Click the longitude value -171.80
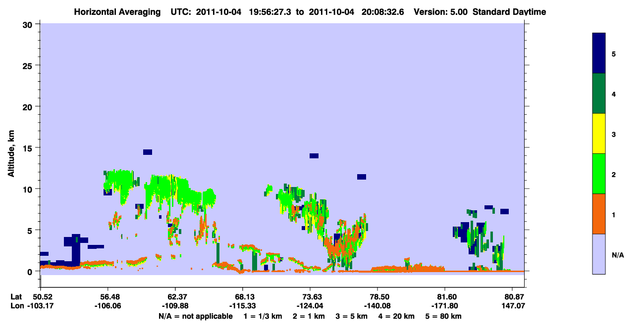This screenshot has width=644, height=330. click(445, 306)
